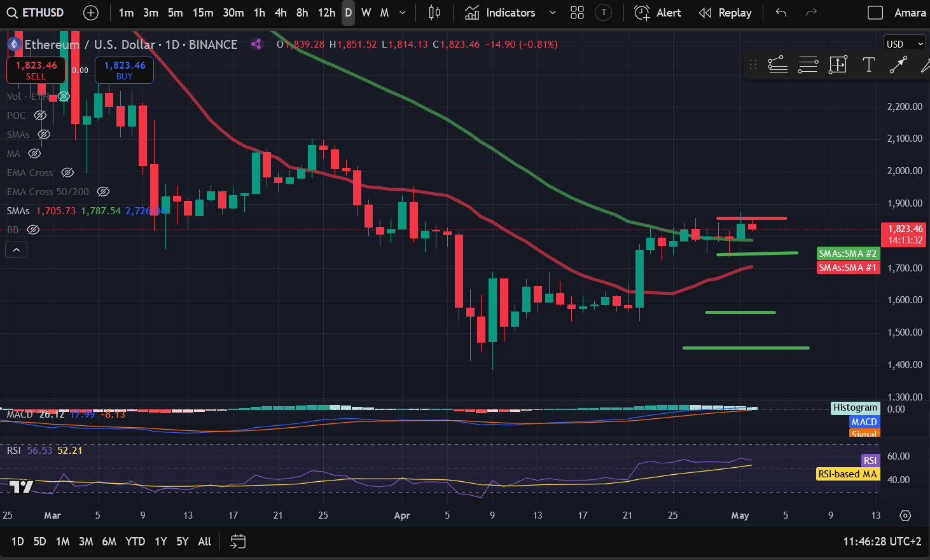
Task: Collapse the indicator legend with the chevron
Action: (17, 250)
